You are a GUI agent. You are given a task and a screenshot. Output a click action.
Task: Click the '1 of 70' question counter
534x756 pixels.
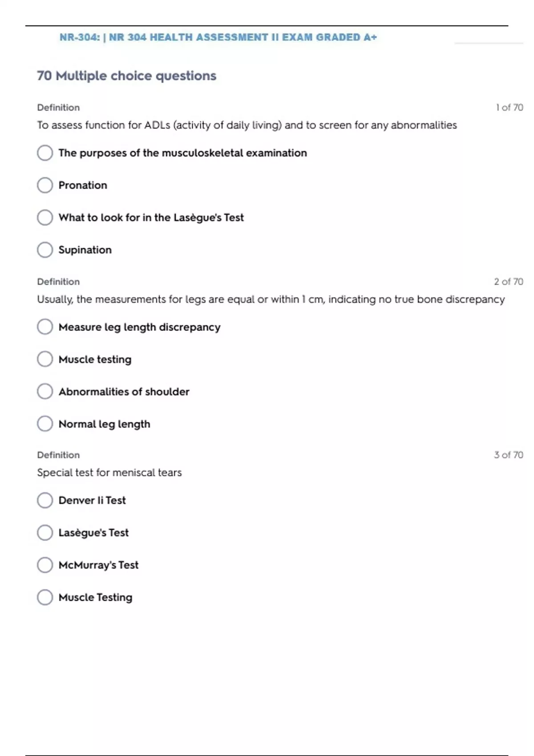coord(509,108)
